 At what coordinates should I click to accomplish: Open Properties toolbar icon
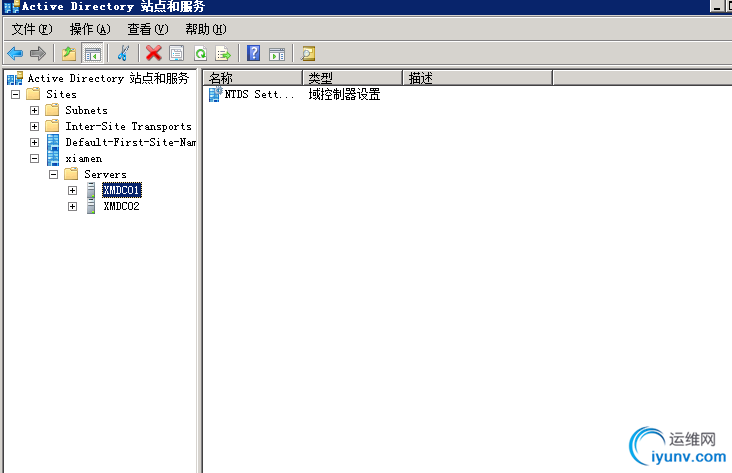coord(176,53)
